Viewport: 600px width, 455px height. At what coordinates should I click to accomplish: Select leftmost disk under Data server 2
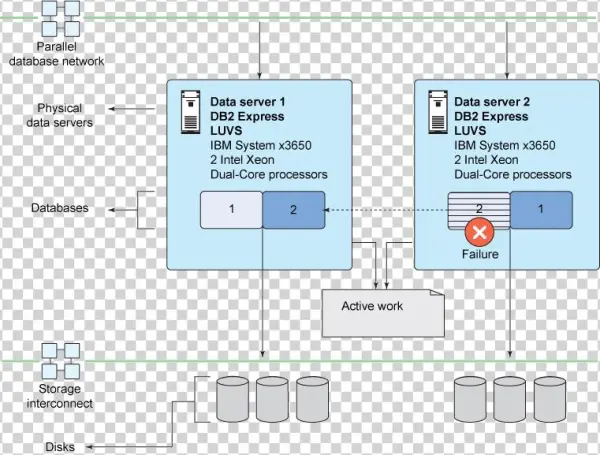click(469, 400)
